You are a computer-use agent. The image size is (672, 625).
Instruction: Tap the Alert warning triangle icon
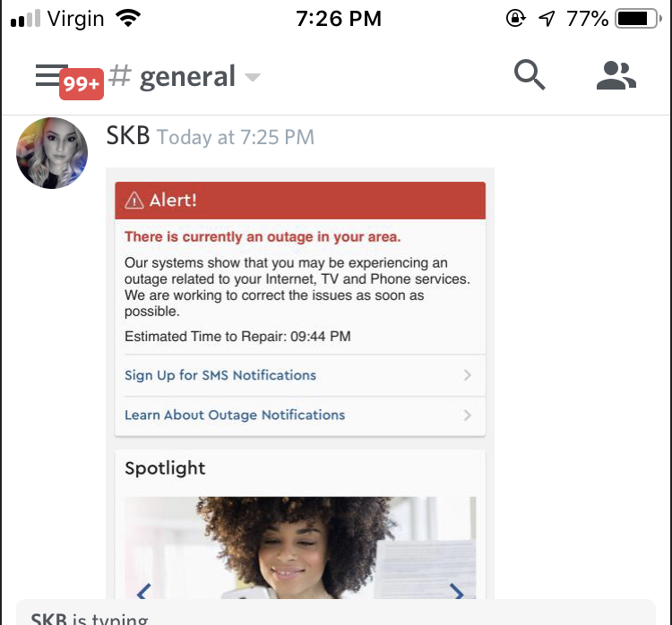point(134,200)
